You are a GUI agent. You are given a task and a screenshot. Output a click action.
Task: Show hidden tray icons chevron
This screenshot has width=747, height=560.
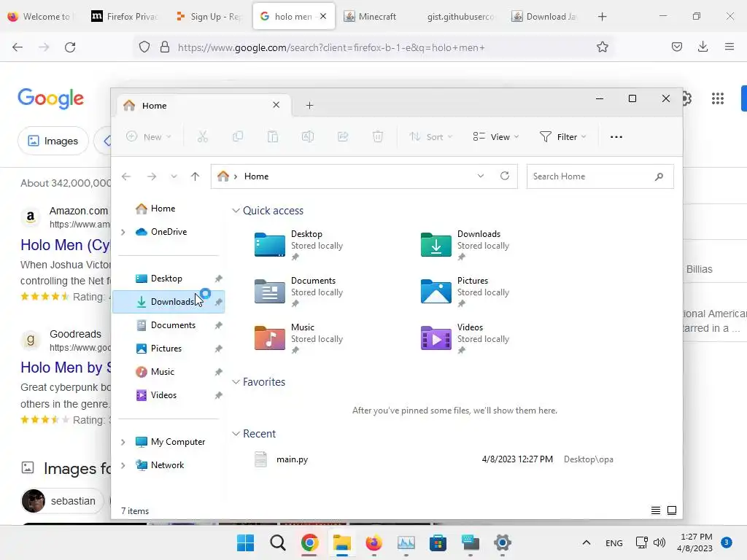[x=587, y=542]
